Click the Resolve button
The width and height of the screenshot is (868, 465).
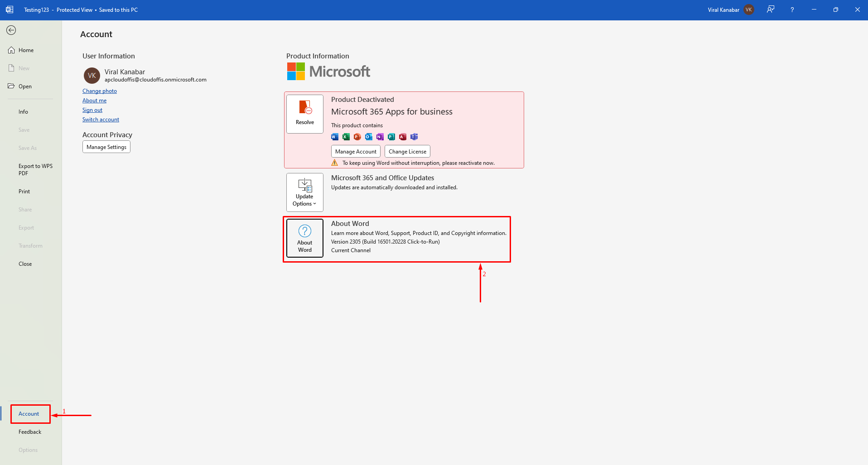(x=305, y=114)
